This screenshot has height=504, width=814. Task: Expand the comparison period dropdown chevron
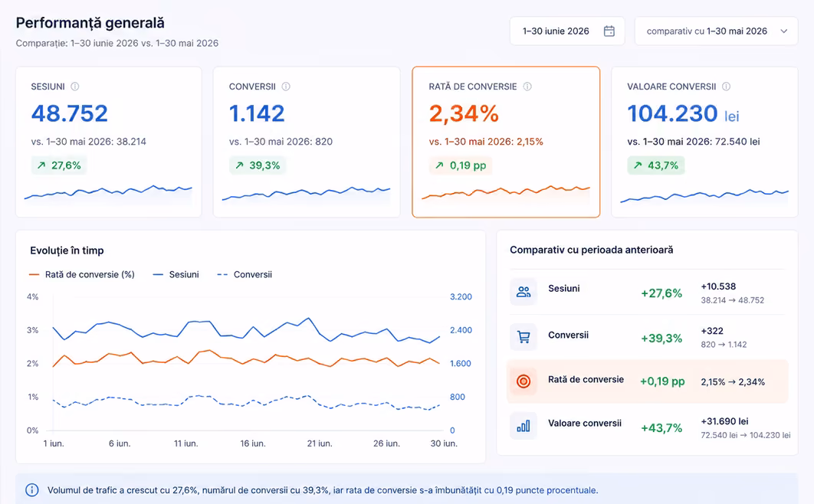click(x=784, y=31)
